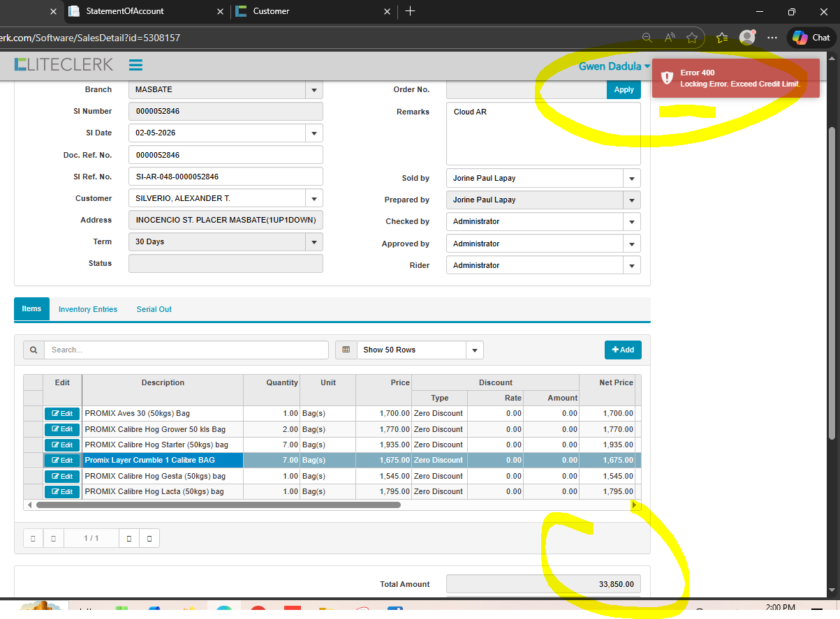Open the SI Date picker dropdown

click(x=314, y=133)
